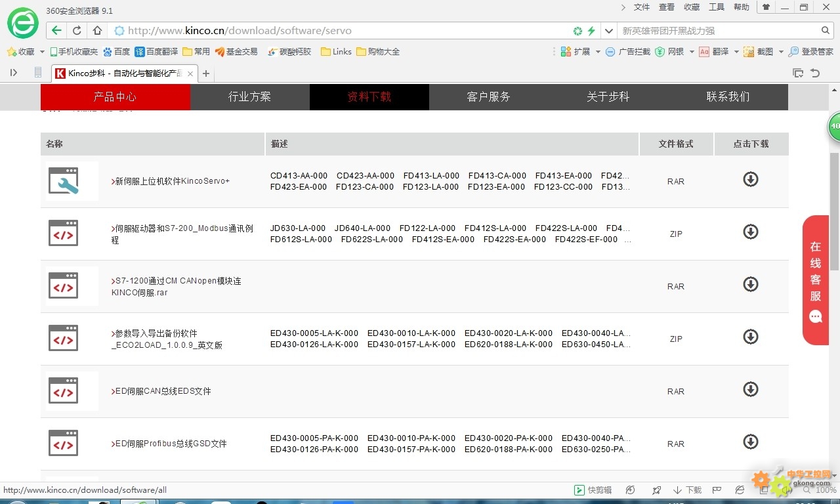The height and width of the screenshot is (504, 840).
Task: Expand the 收藏 favorites dropdown arrow
Action: point(43,52)
